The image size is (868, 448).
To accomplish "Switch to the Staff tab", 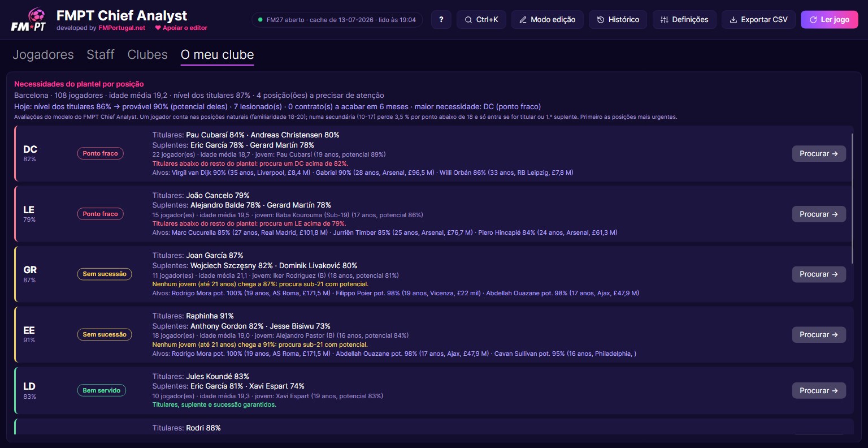I will (101, 54).
